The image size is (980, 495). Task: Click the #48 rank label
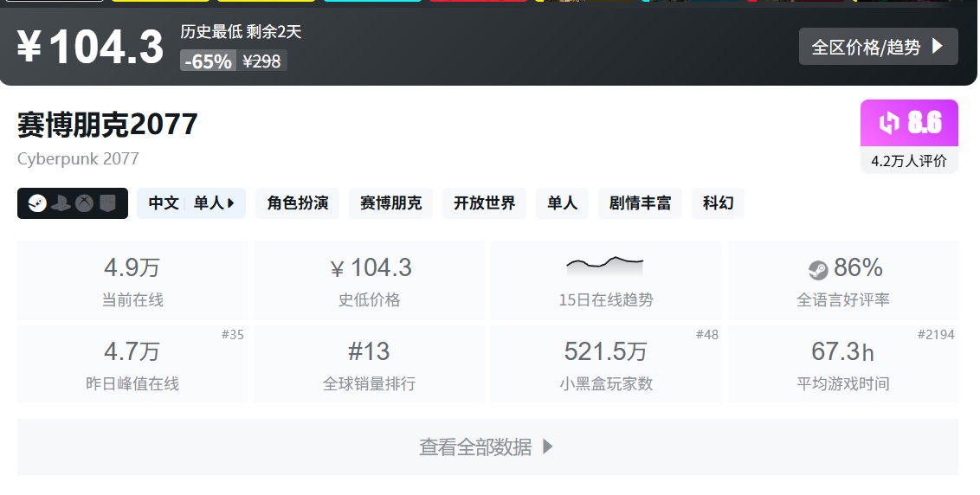coord(707,334)
